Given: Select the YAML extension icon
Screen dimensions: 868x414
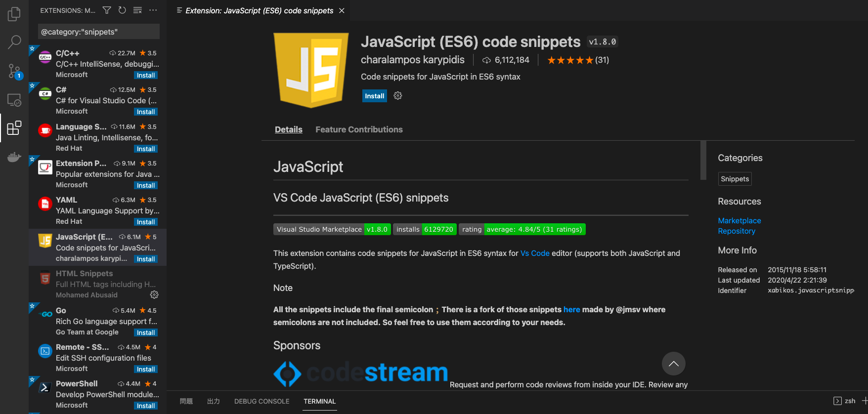Looking at the screenshot, I should tap(45, 204).
